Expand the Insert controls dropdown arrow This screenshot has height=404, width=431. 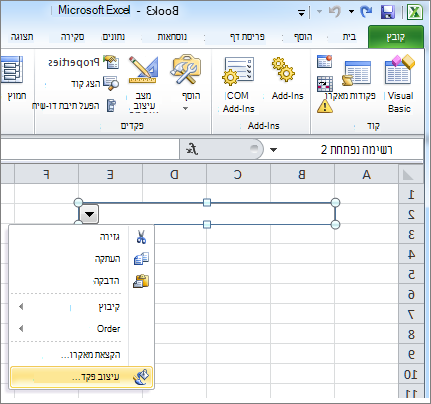click(186, 108)
